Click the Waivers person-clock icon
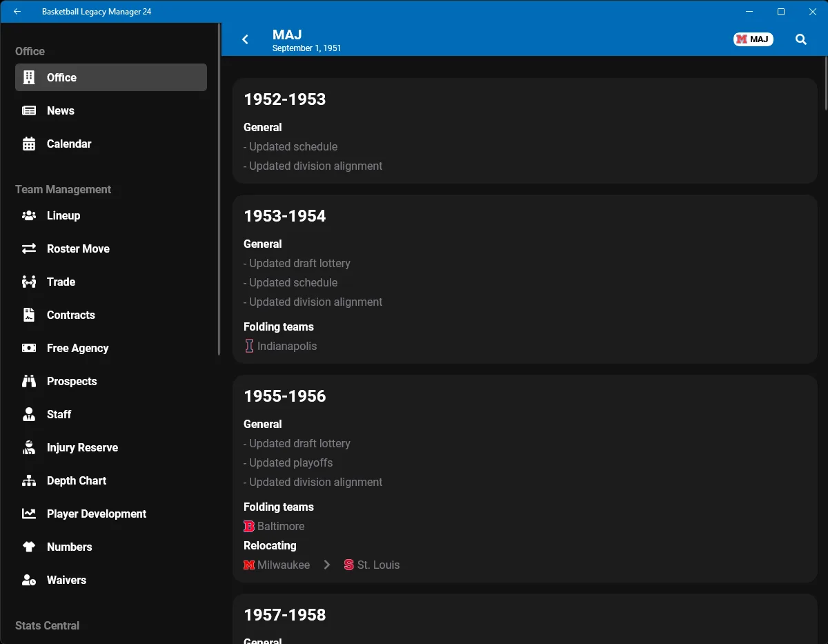Screen dimensions: 828x644 point(29,580)
